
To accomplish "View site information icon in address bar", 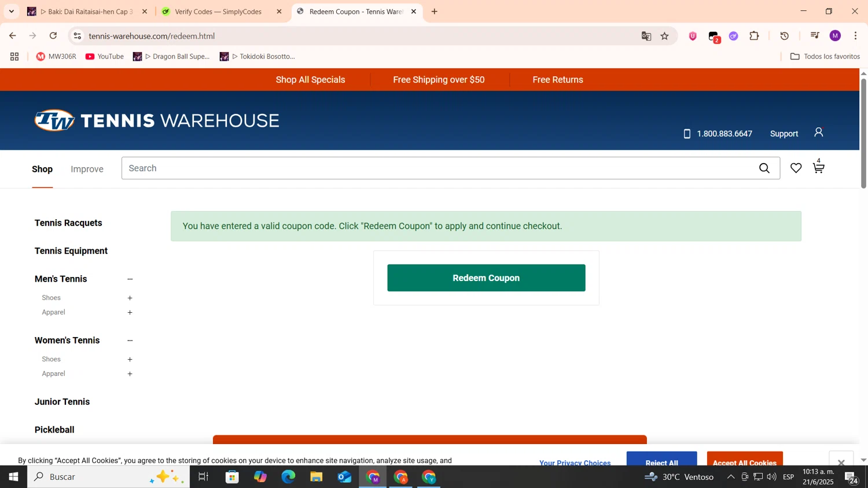I will 77,36.
